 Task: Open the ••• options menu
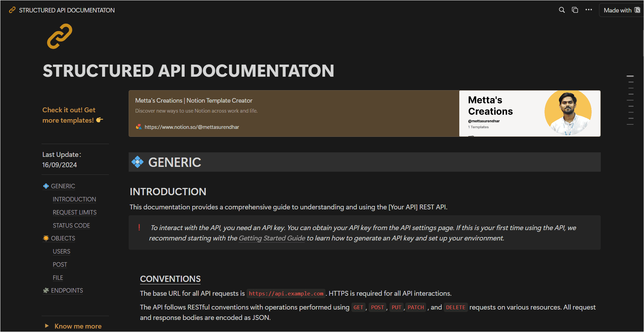click(588, 10)
